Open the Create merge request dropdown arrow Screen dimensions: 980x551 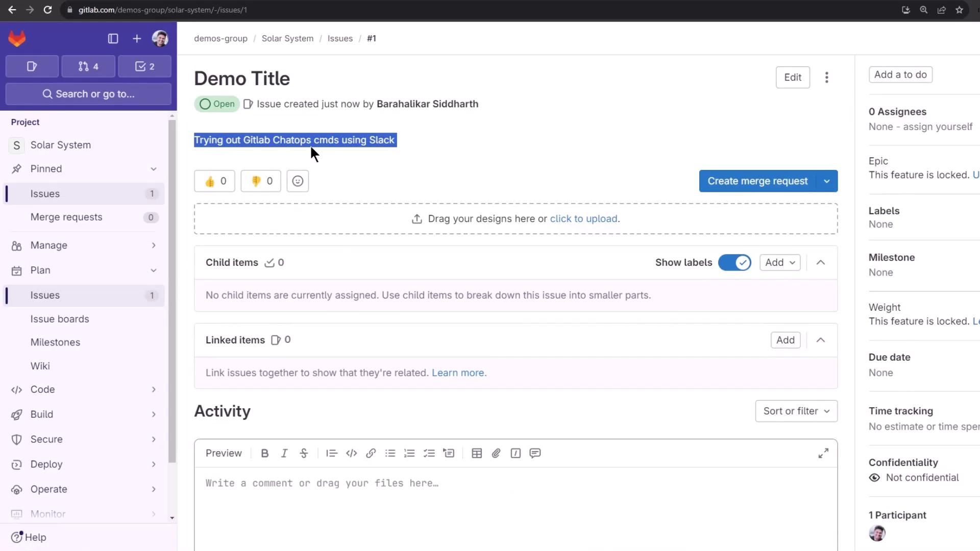click(827, 181)
